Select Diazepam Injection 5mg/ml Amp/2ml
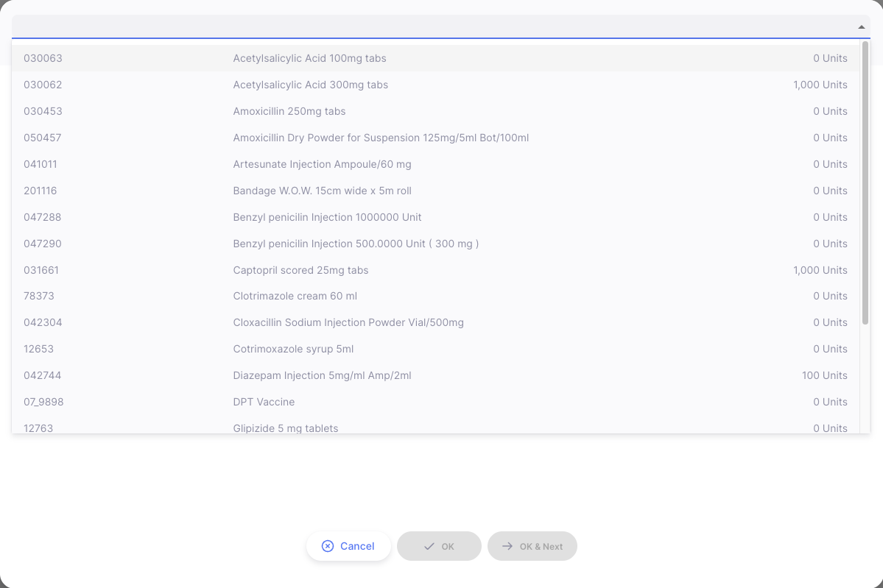The width and height of the screenshot is (883, 588). pyautogui.click(x=436, y=375)
